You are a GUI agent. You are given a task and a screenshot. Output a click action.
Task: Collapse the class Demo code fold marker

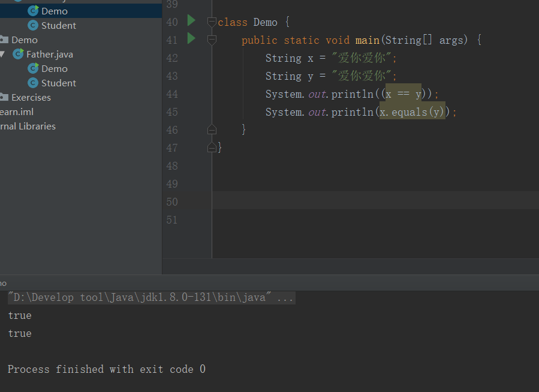[212, 22]
